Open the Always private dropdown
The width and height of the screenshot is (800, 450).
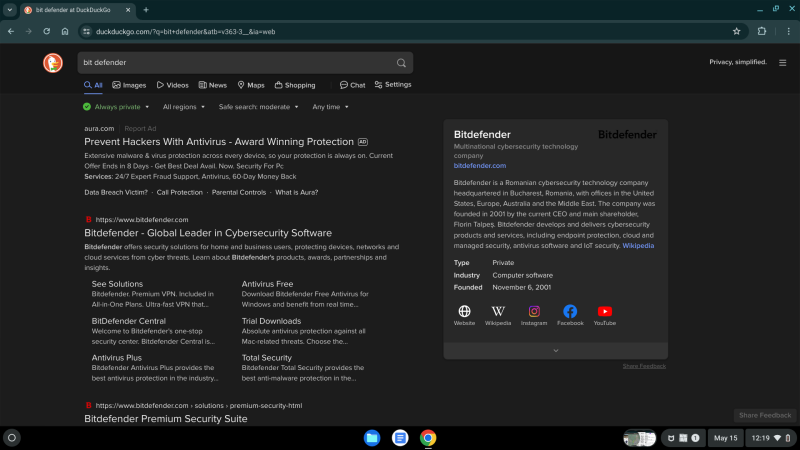coord(116,106)
